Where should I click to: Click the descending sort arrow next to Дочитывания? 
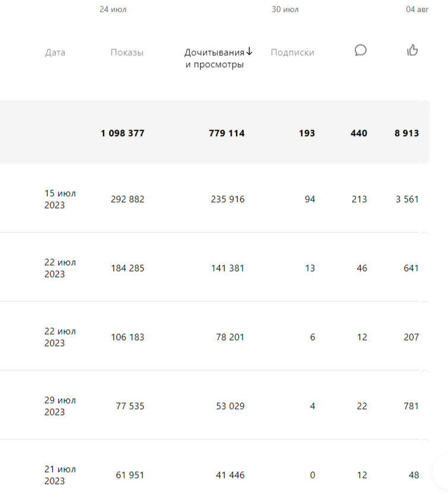250,51
